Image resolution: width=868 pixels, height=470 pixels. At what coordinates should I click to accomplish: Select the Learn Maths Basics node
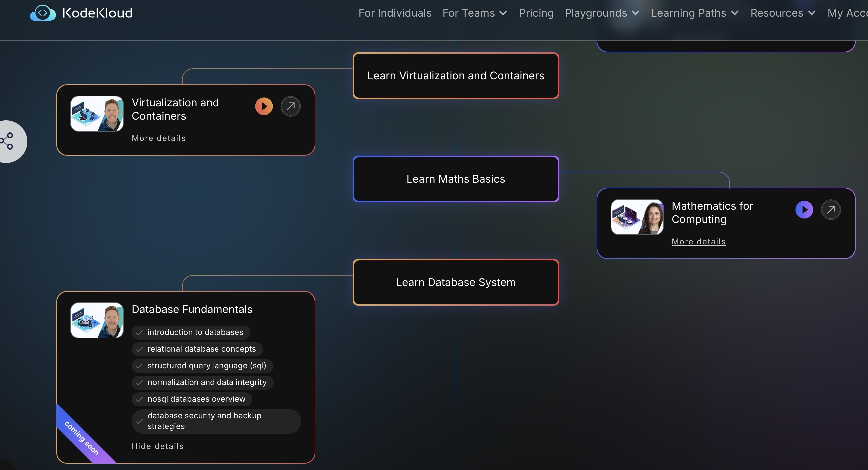pos(456,179)
